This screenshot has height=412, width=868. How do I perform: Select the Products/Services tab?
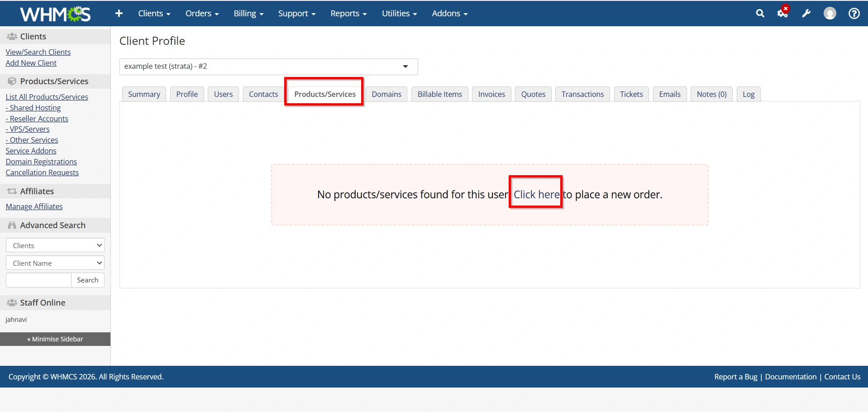(x=325, y=94)
